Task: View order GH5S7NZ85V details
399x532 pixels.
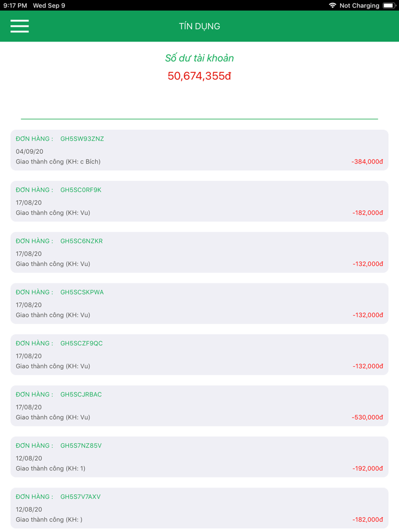Action: click(199, 457)
